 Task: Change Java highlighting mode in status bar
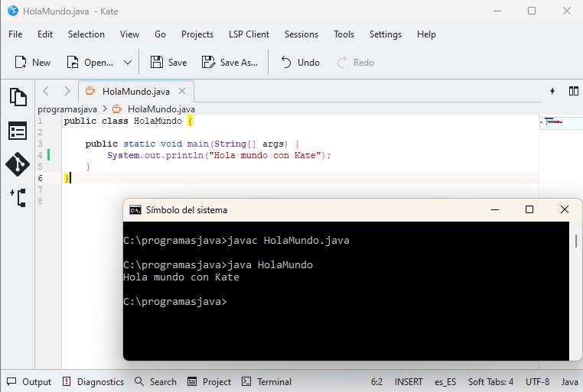(570, 381)
